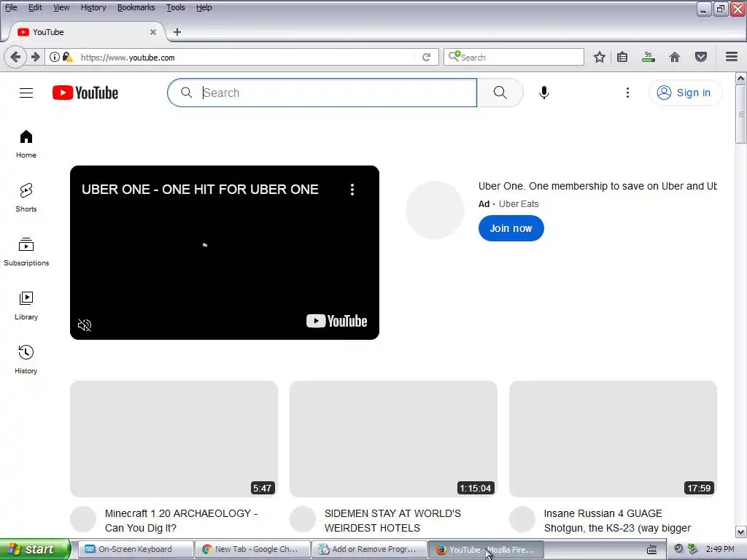
Task: Click the YouTube search magnifier button
Action: [500, 93]
